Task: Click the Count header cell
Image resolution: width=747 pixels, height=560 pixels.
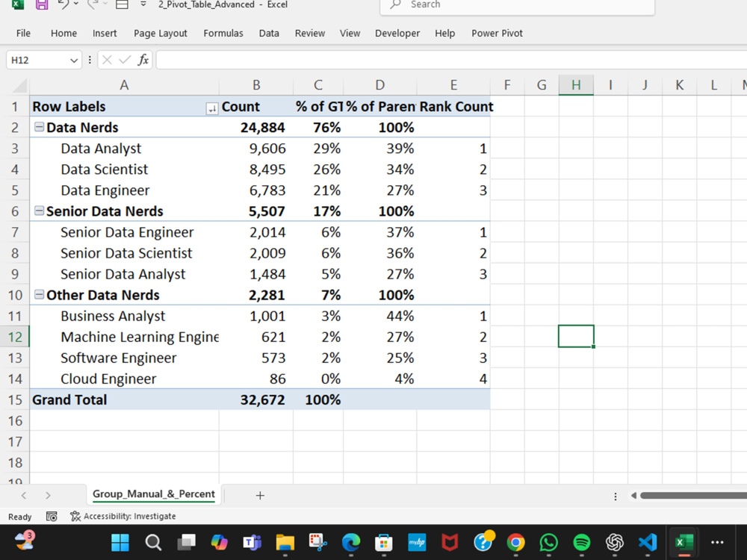Action: pos(256,106)
